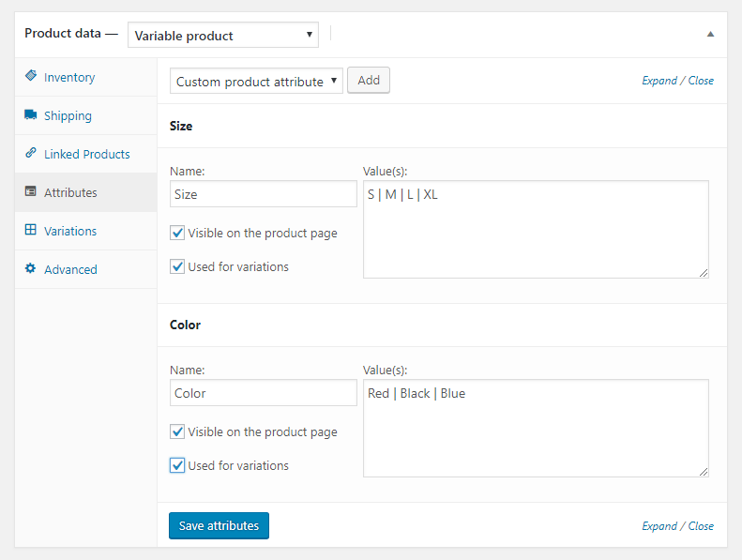Click the Color name input field
This screenshot has height=560, width=742.
point(263,393)
